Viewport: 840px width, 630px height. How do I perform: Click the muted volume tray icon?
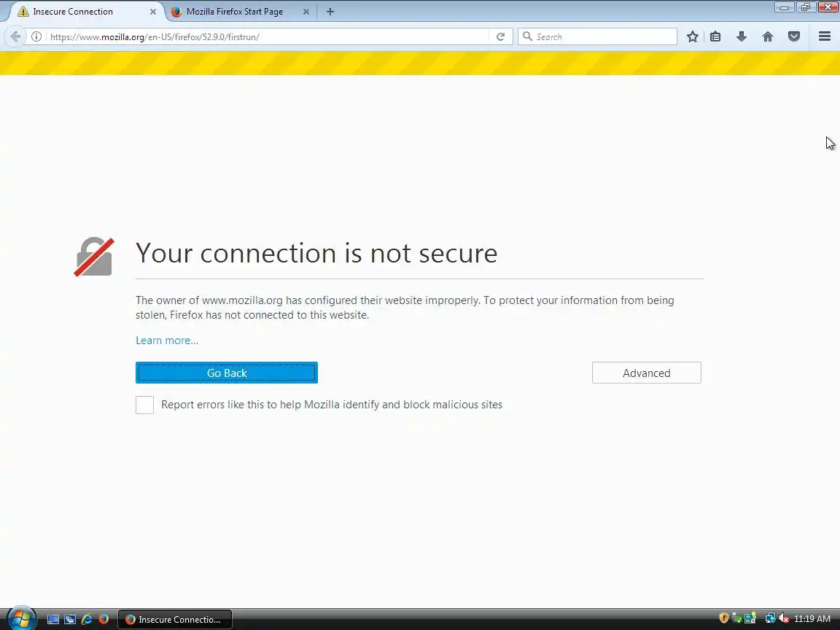(x=784, y=618)
